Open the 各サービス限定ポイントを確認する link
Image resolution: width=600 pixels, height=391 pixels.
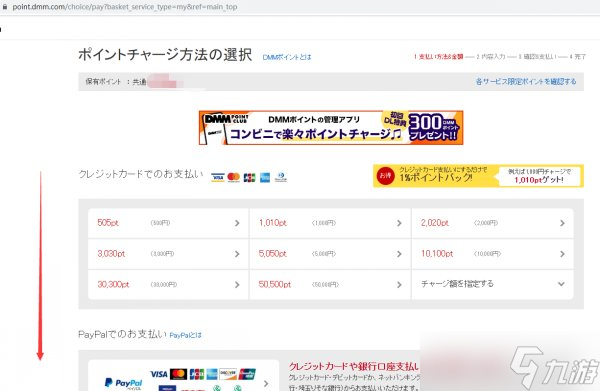526,81
